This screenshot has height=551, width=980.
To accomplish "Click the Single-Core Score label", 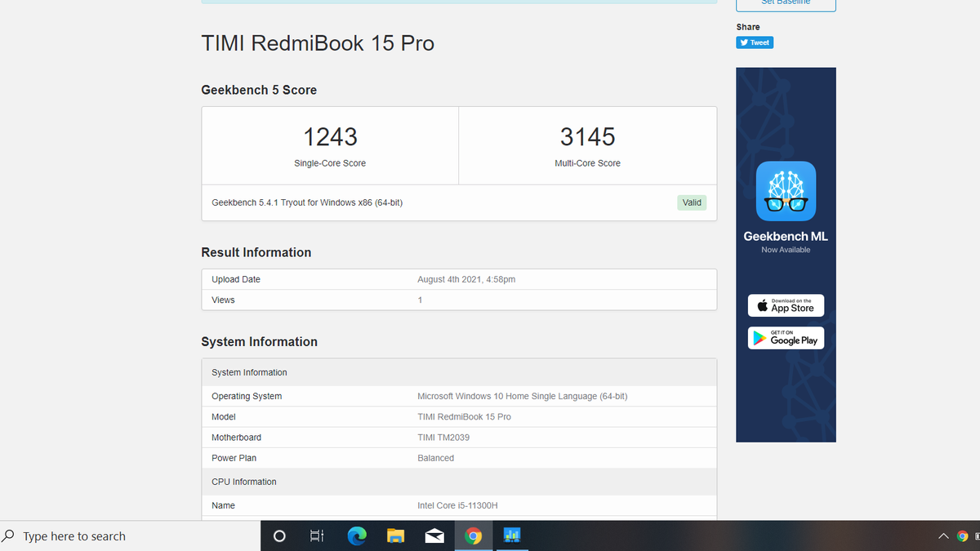I will pyautogui.click(x=330, y=163).
